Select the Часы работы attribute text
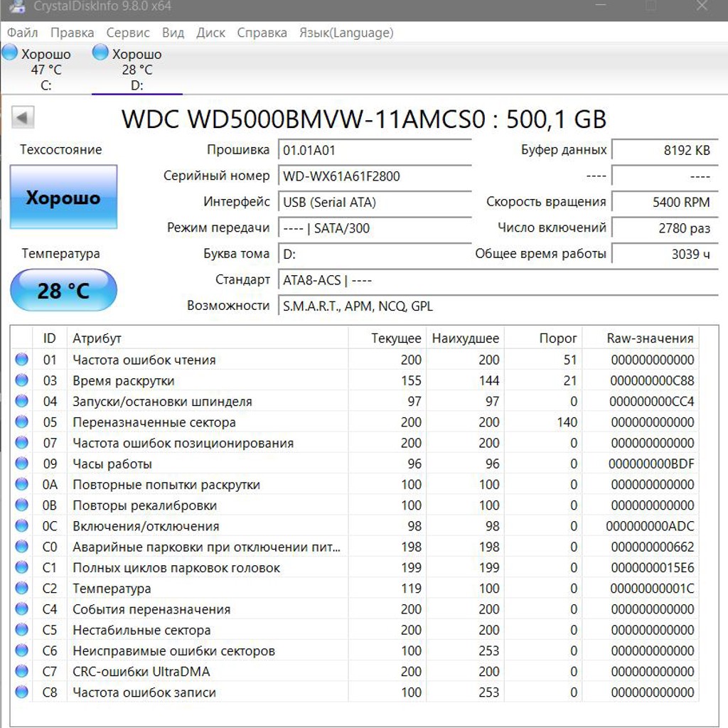 (112, 464)
